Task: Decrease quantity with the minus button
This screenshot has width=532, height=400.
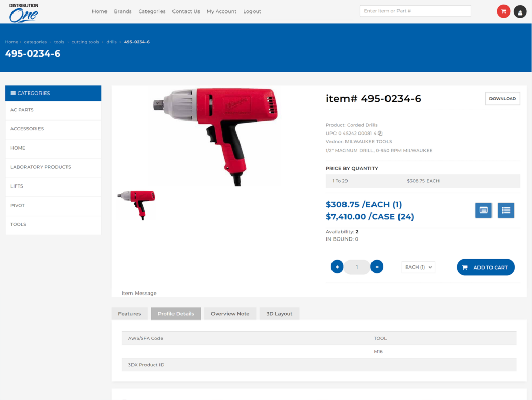Action: coord(377,266)
